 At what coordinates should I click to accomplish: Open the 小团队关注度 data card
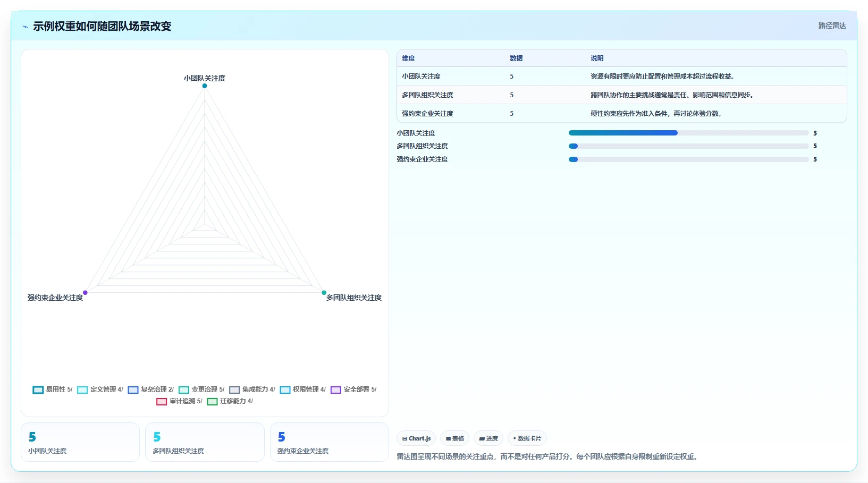click(80, 442)
